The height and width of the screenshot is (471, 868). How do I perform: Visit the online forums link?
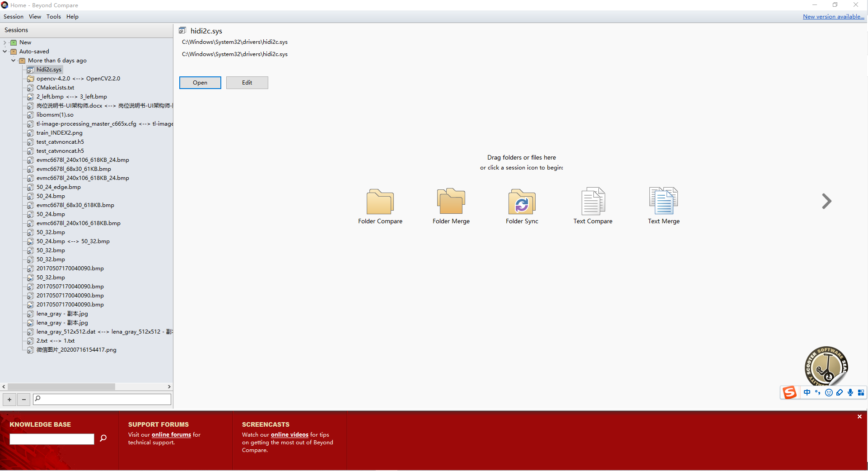point(171,435)
